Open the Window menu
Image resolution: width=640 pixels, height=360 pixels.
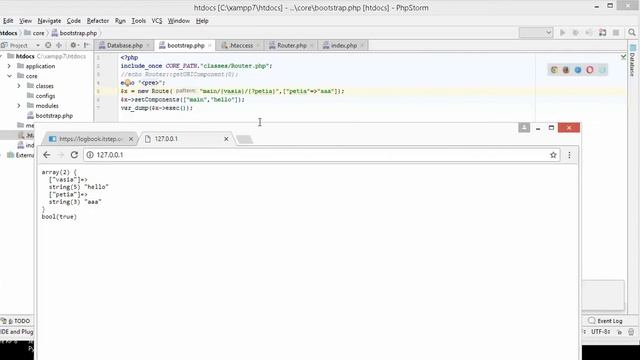178,21
